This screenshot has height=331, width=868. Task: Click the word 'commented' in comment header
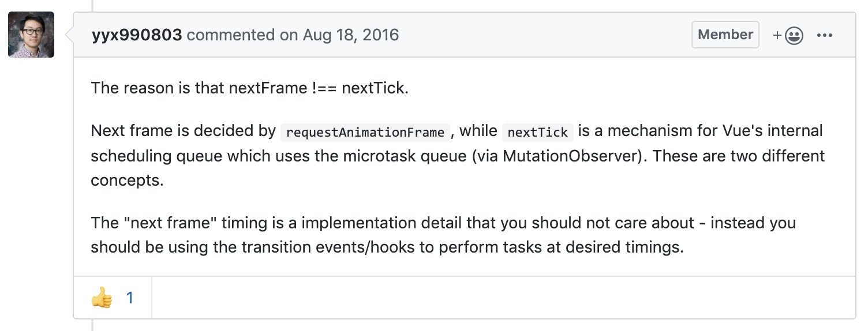pyautogui.click(x=231, y=35)
